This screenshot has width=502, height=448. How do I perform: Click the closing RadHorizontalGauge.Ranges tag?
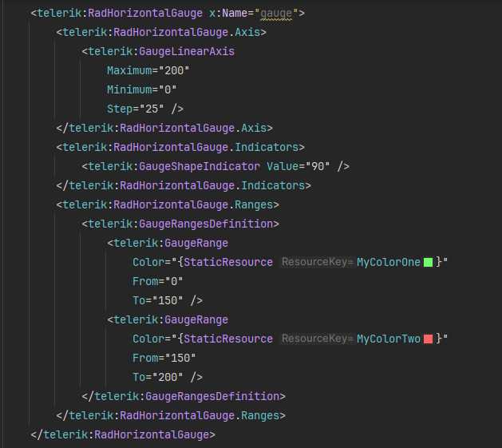[171, 415]
